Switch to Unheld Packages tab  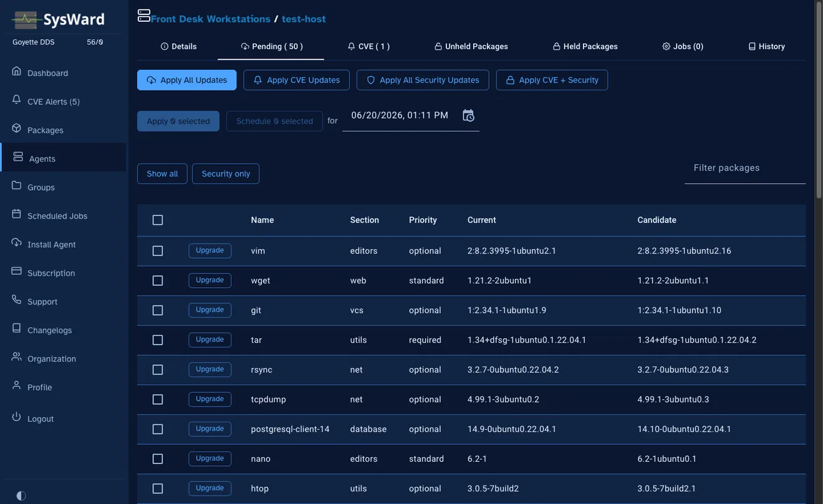point(471,47)
